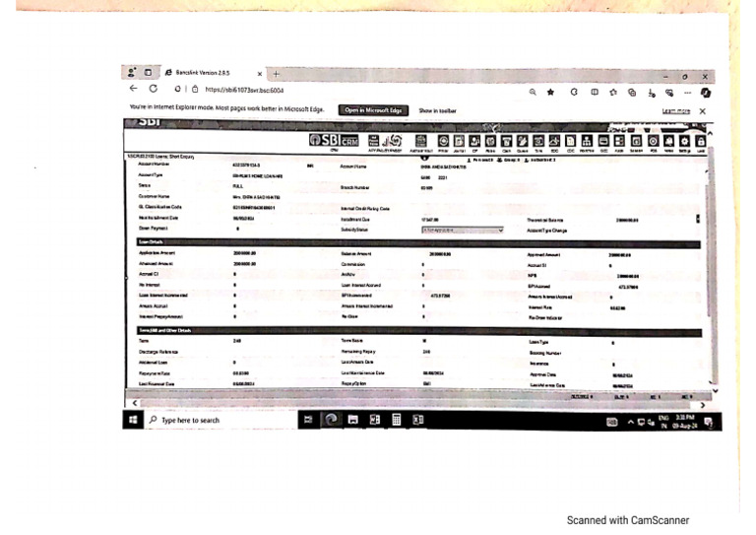This screenshot has width=756, height=535.
Task: Open the Printer toolbar icon
Action: [x=443, y=141]
